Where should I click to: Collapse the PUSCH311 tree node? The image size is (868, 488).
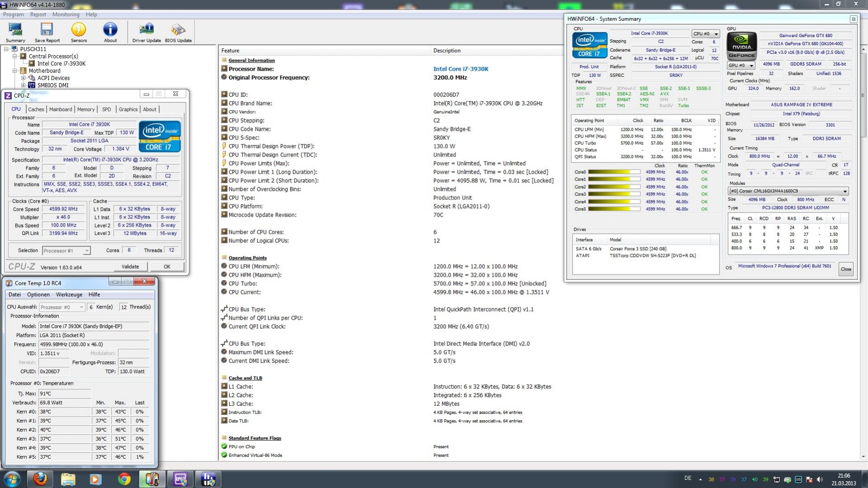[x=6, y=49]
